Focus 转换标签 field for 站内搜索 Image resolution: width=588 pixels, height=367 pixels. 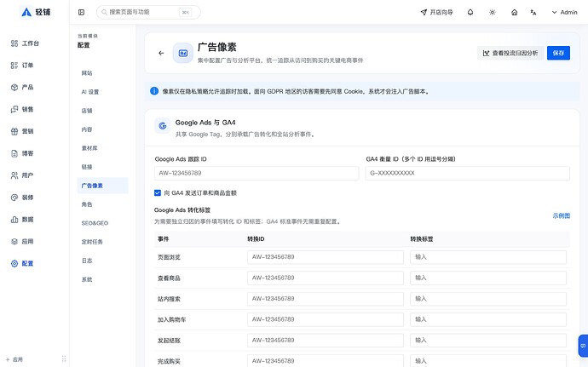click(x=488, y=299)
